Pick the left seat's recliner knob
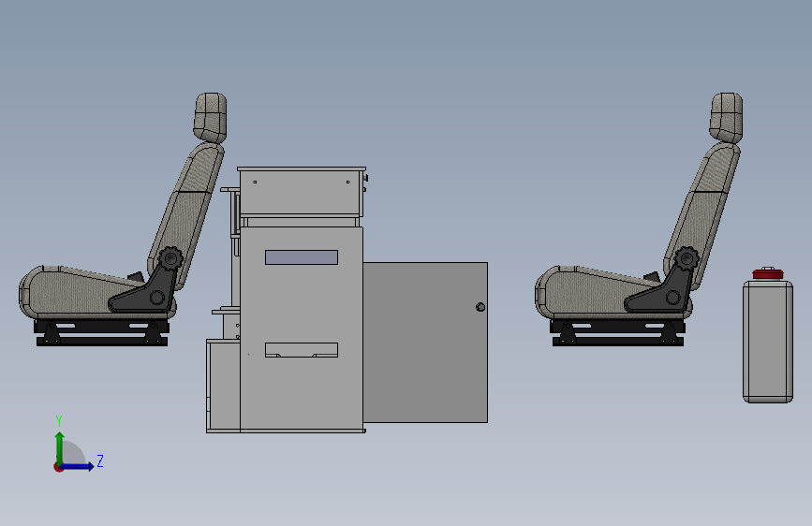This screenshot has height=526, width=812. click(170, 257)
